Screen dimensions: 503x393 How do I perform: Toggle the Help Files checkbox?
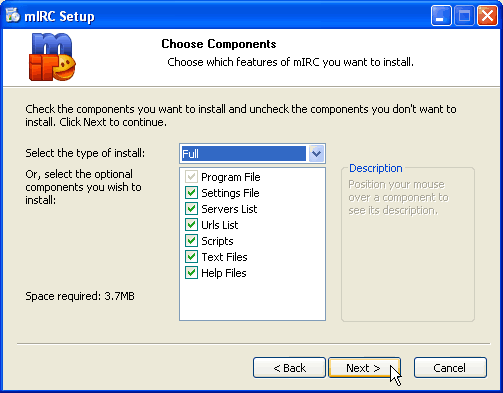point(191,273)
